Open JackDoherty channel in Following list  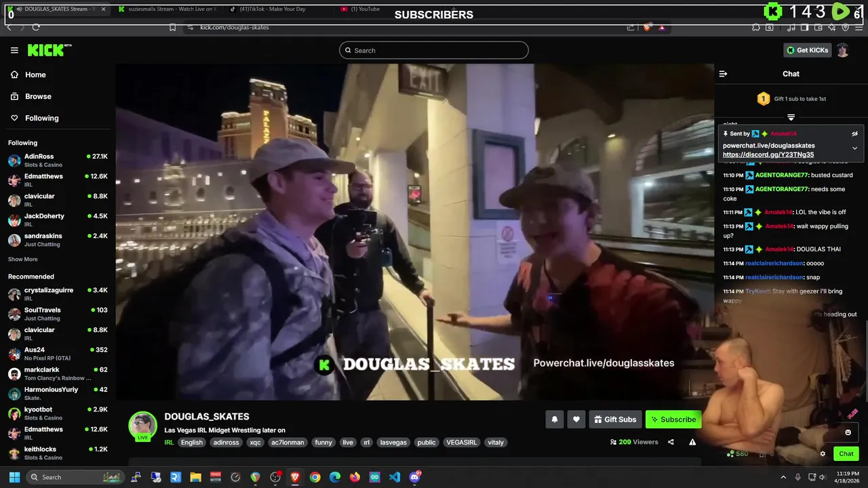click(58, 220)
